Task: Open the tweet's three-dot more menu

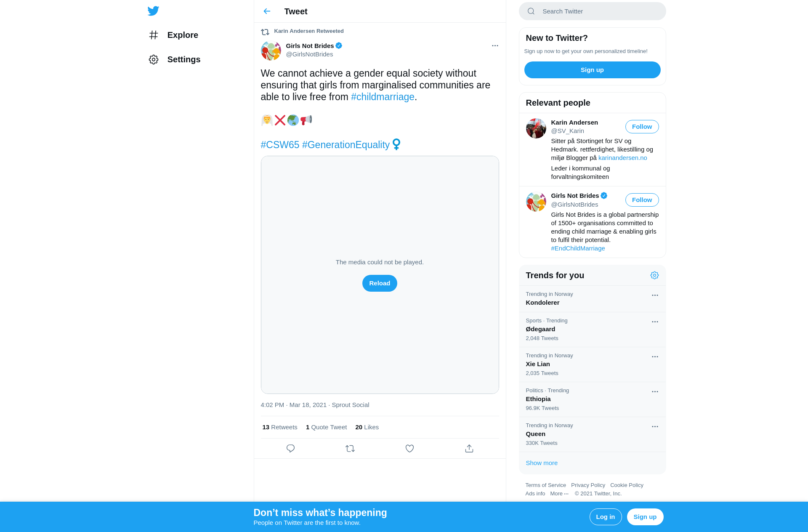Action: click(495, 45)
